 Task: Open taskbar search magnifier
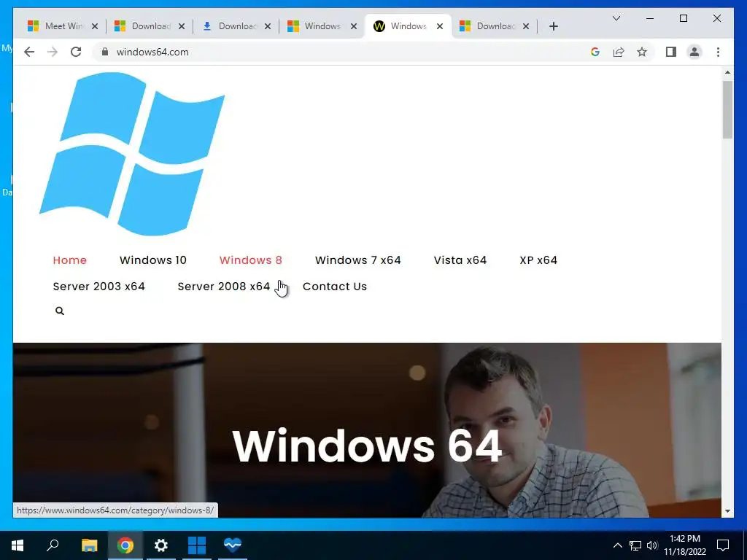53,545
